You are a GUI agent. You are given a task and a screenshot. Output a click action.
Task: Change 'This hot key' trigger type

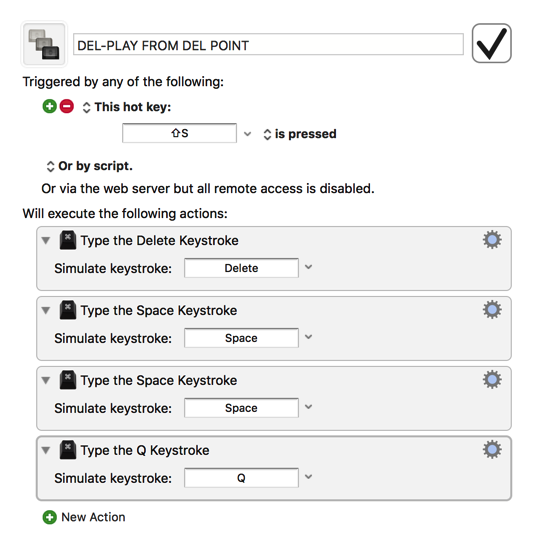pos(127,107)
